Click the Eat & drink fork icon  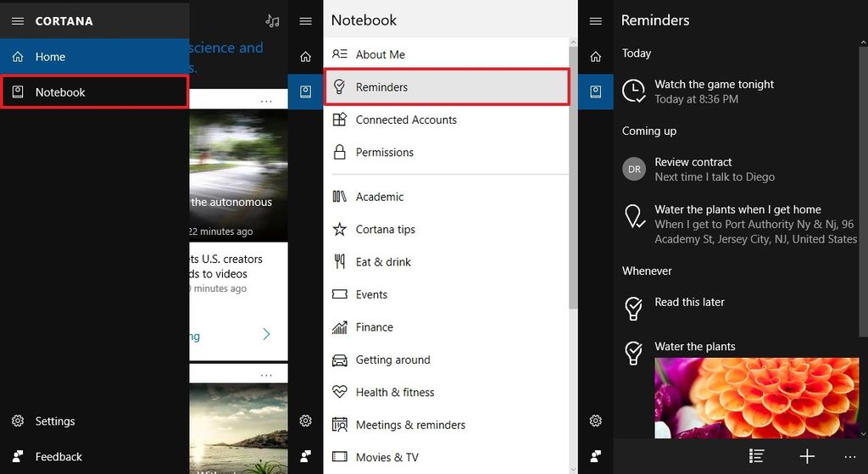pyautogui.click(x=339, y=261)
